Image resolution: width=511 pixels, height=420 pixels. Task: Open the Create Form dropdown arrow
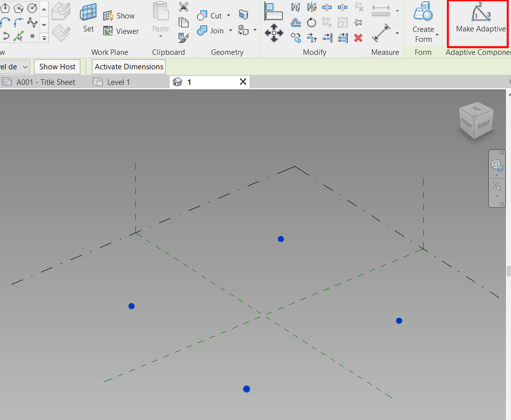(x=437, y=34)
